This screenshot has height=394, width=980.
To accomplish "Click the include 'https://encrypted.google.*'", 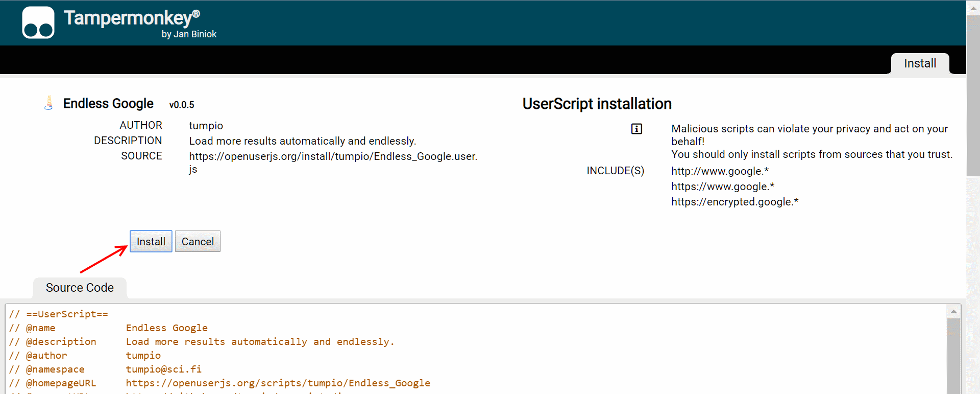I will pyautogui.click(x=734, y=202).
